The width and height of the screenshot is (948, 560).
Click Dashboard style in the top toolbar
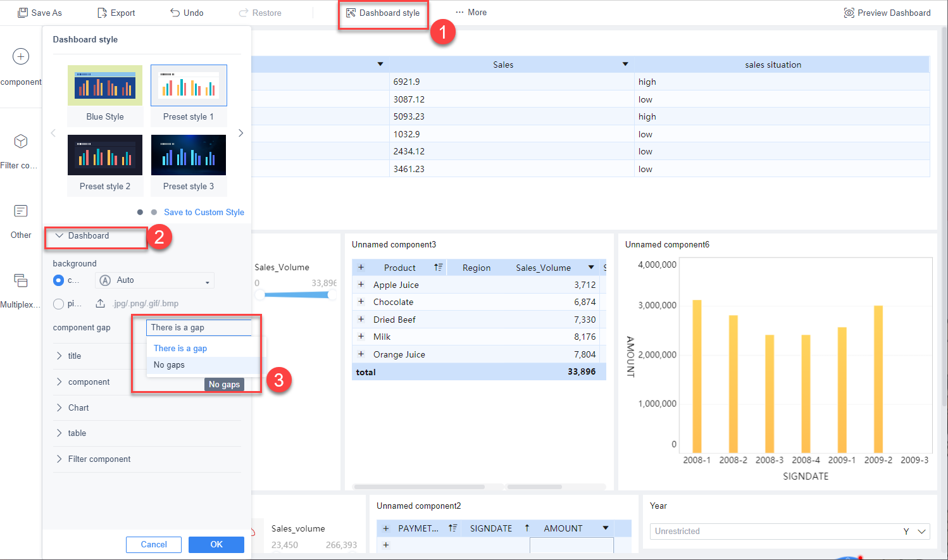point(383,12)
